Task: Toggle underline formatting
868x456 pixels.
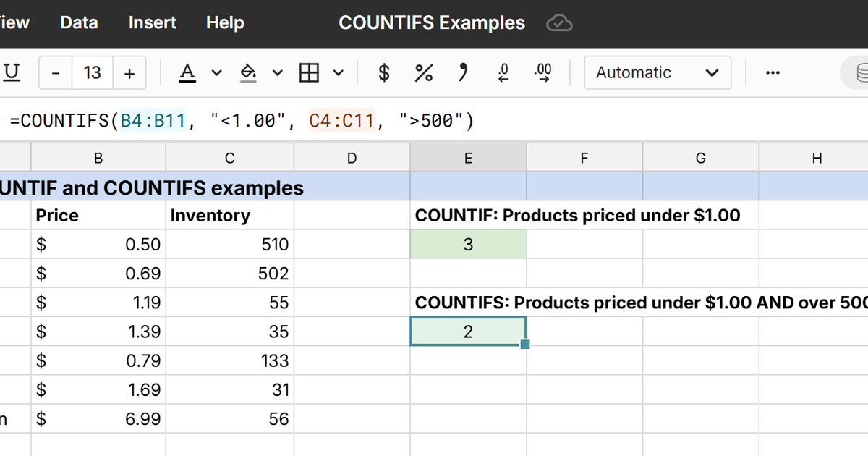Action: tap(11, 72)
